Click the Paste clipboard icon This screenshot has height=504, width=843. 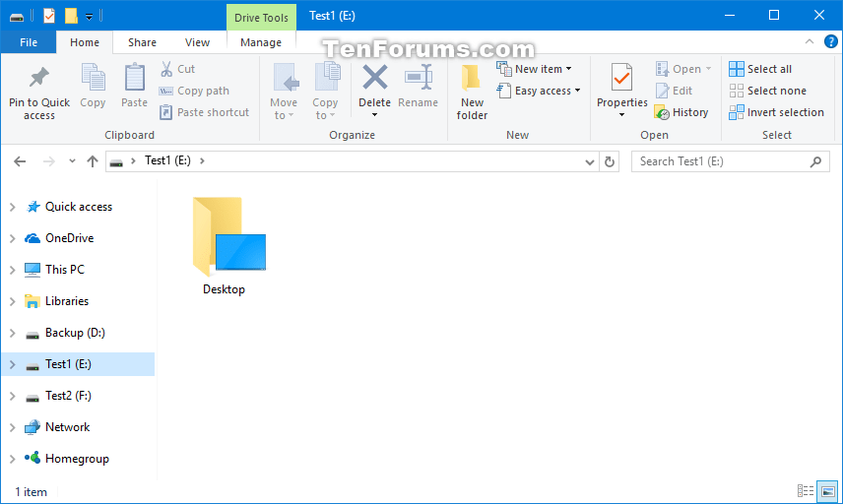pyautogui.click(x=134, y=78)
